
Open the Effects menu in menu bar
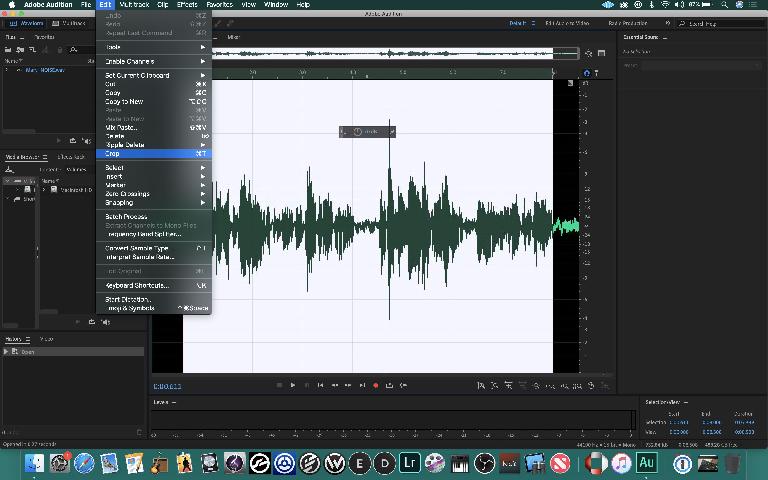[187, 4]
